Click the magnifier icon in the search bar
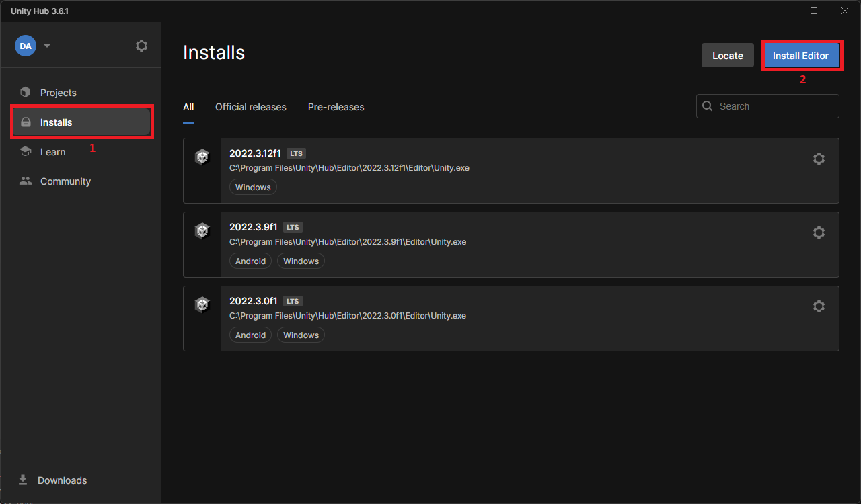This screenshot has height=504, width=861. point(707,106)
